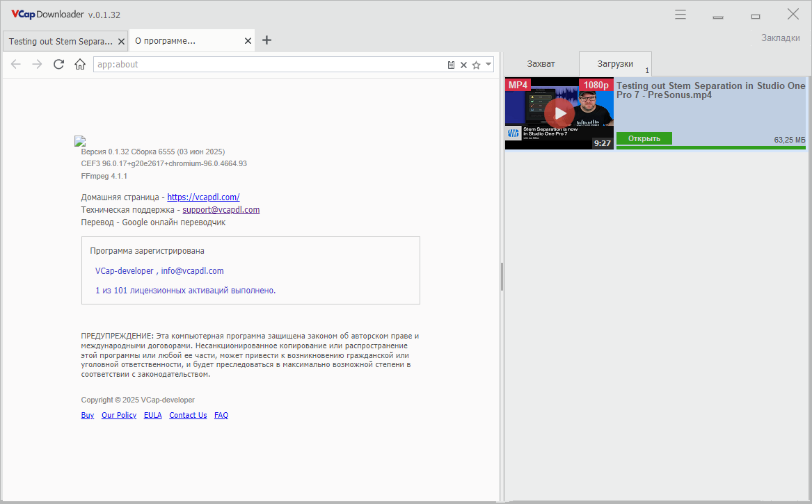Select the Загрузки tab
Screen dimensions: 812x504
coord(615,64)
